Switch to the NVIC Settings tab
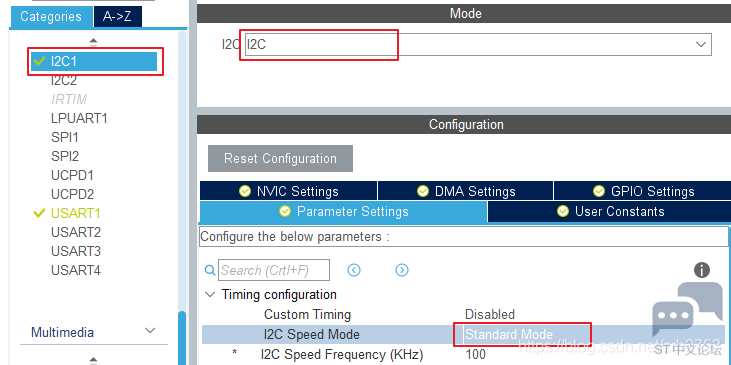 tap(288, 191)
